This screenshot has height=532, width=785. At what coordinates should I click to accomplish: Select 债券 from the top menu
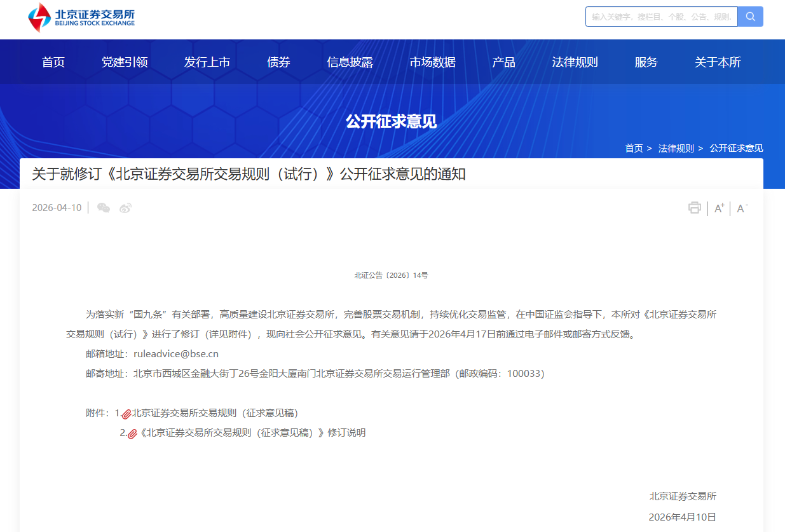point(278,62)
